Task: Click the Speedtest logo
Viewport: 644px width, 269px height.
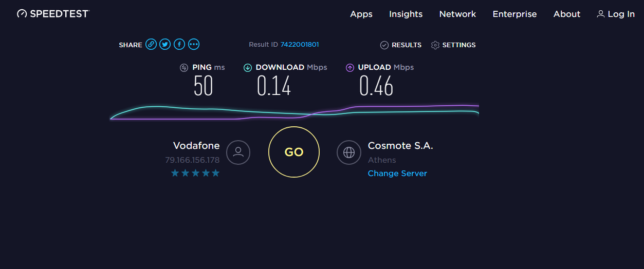Action: point(53,14)
